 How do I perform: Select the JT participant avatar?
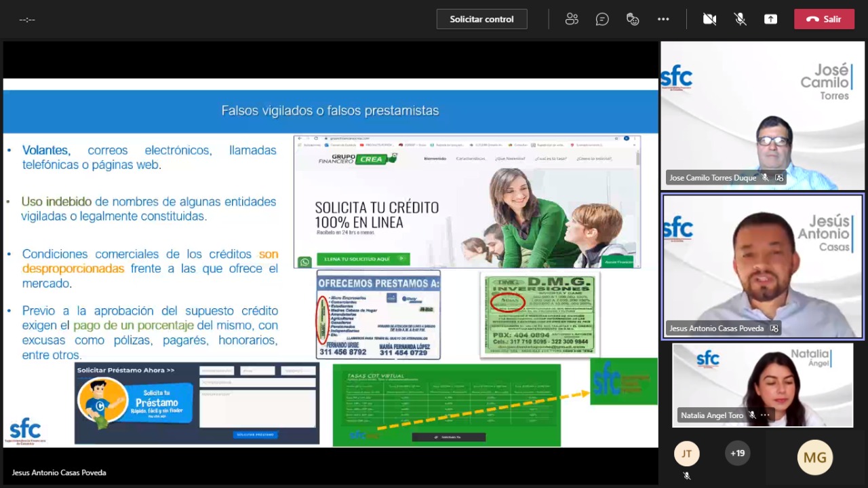coord(686,453)
